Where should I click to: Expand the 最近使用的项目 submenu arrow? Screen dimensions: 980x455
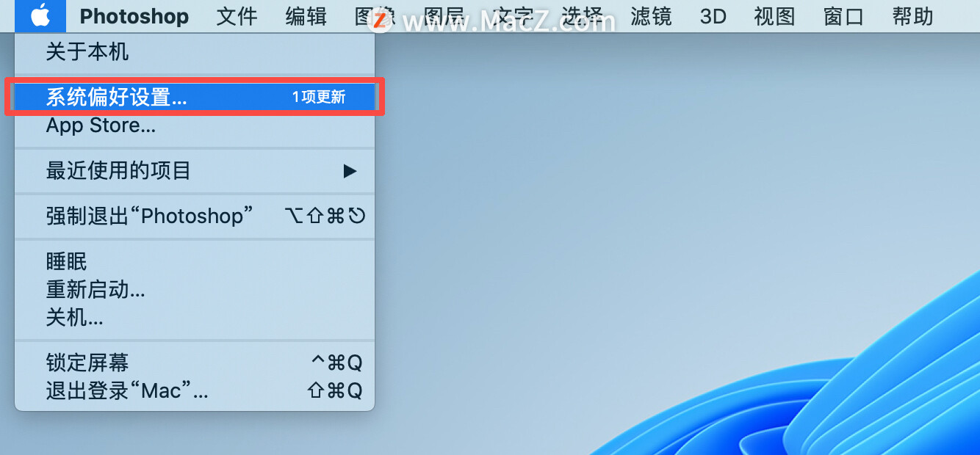tap(350, 171)
